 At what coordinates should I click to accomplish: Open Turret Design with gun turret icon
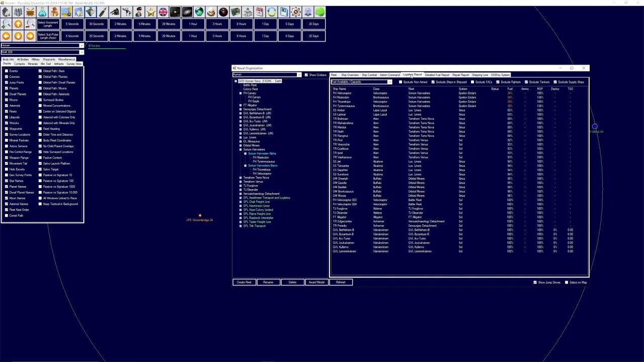point(115,12)
